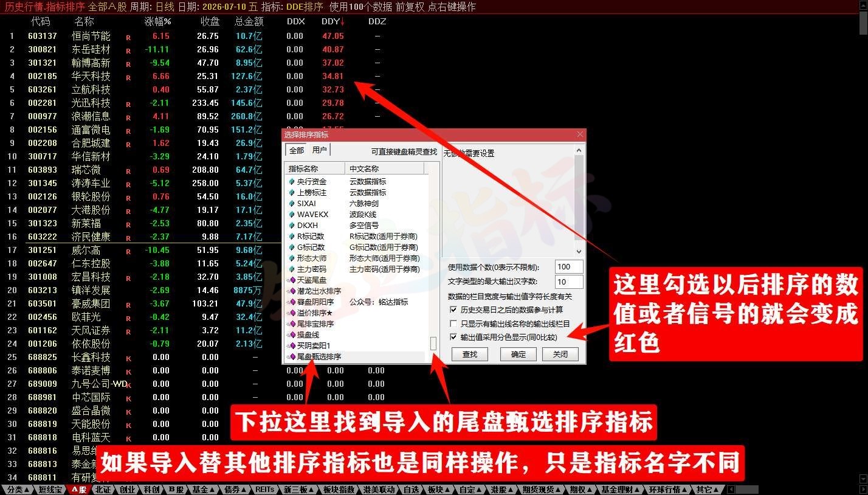Open the 新三板▲ bottom menu
This screenshot has width=868, height=495.
point(297,490)
